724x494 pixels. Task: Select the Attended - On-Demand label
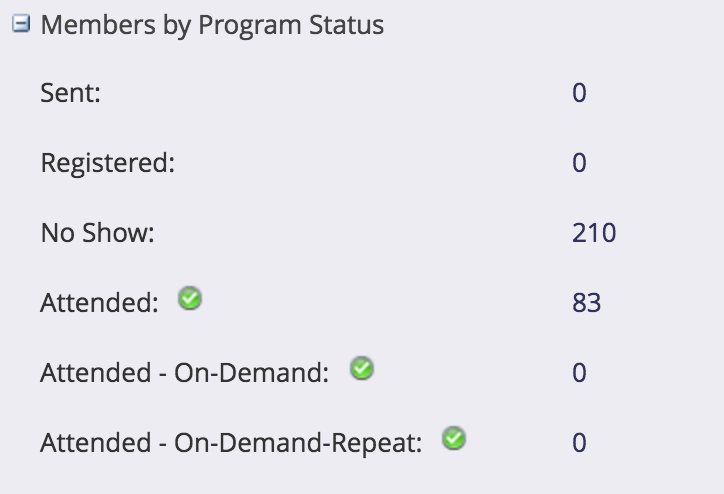pos(184,373)
